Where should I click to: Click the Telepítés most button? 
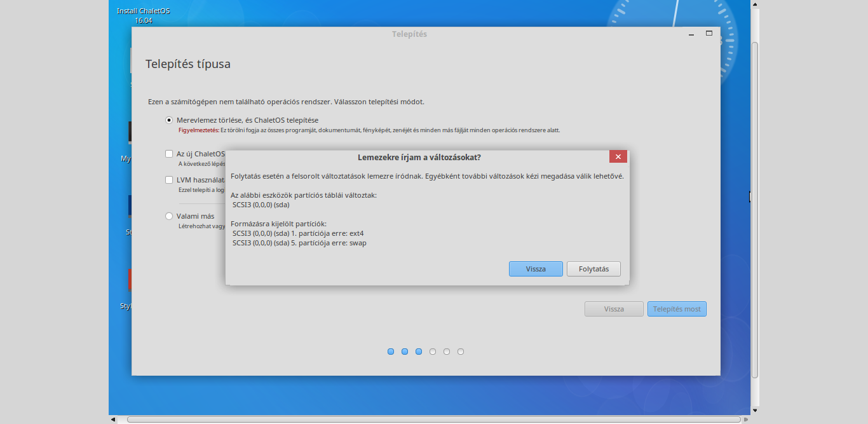tap(677, 309)
